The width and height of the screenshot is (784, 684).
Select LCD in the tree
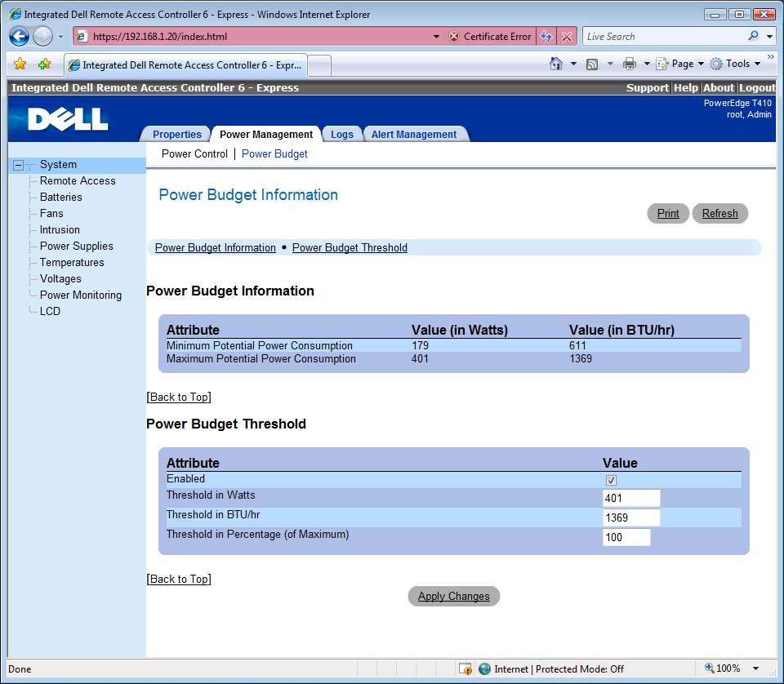tap(50, 311)
